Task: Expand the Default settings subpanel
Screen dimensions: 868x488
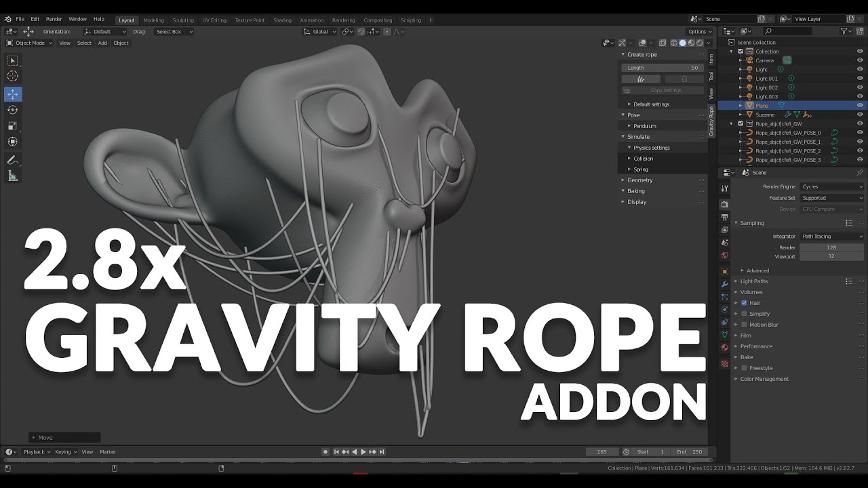Action: [x=651, y=104]
